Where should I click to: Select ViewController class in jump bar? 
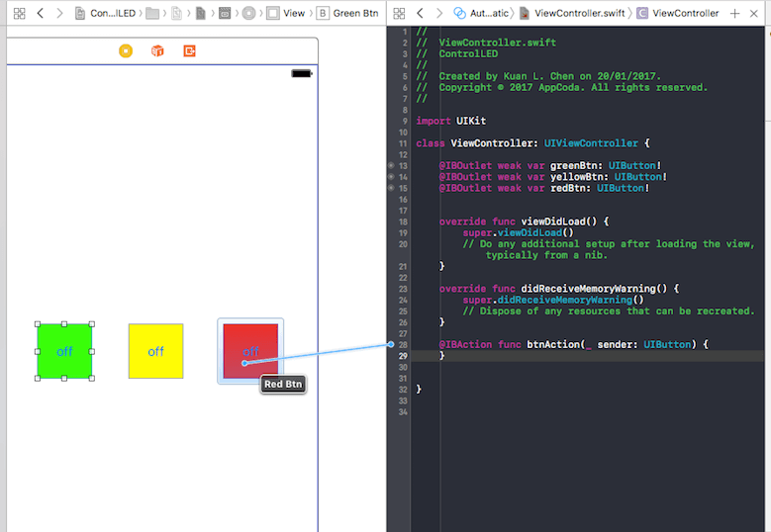(678, 13)
